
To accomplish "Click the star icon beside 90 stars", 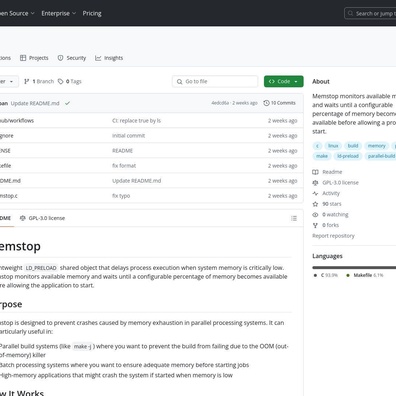I will [315, 204].
